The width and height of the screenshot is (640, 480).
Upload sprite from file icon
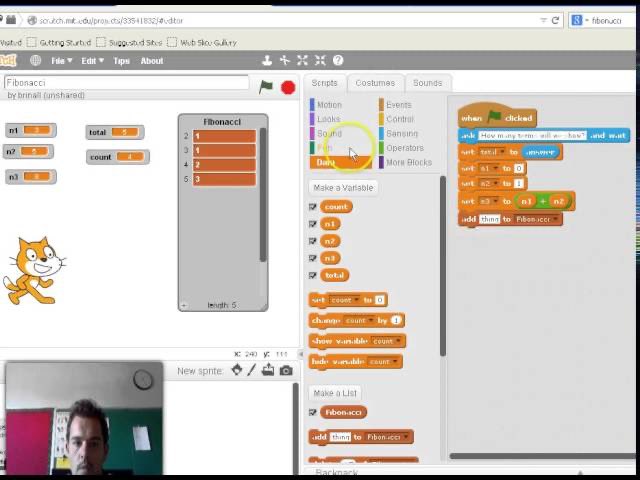(268, 370)
